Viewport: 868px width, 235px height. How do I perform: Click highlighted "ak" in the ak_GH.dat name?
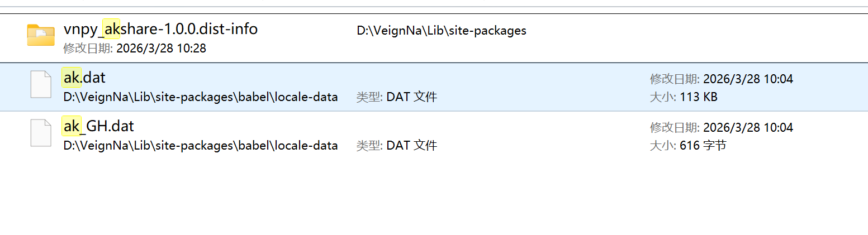(71, 126)
